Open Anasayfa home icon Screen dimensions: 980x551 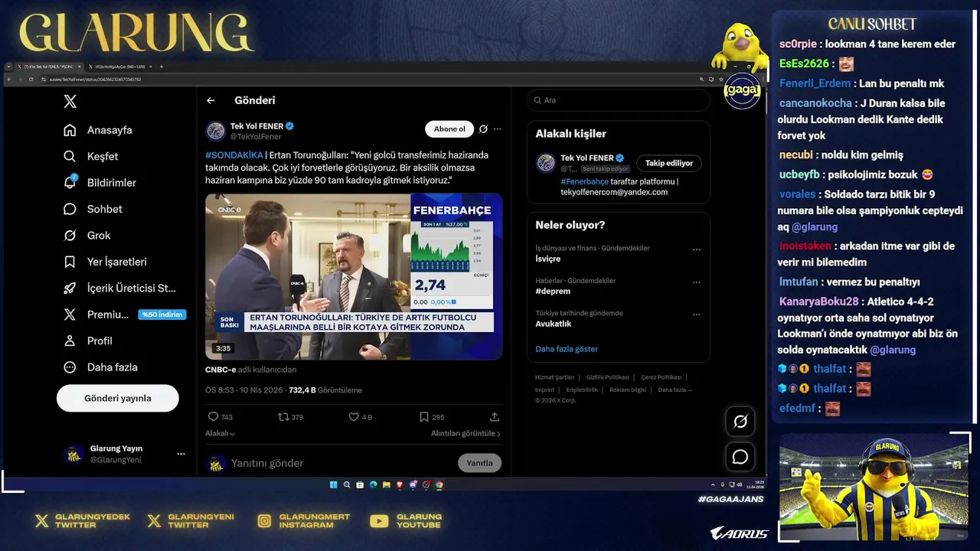click(x=70, y=130)
